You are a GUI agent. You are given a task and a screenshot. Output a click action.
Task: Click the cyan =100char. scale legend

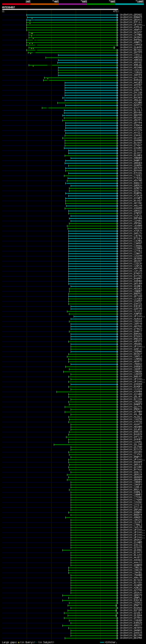(x=109, y=642)
